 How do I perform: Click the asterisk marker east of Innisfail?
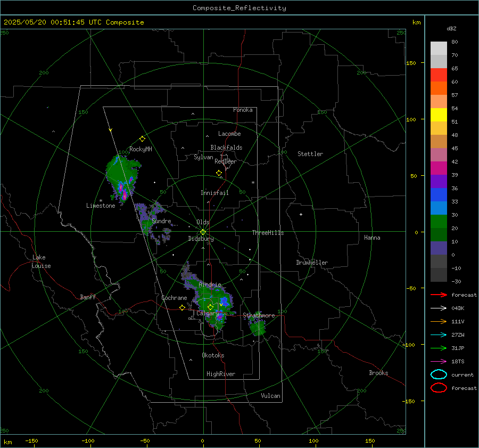(x=253, y=183)
